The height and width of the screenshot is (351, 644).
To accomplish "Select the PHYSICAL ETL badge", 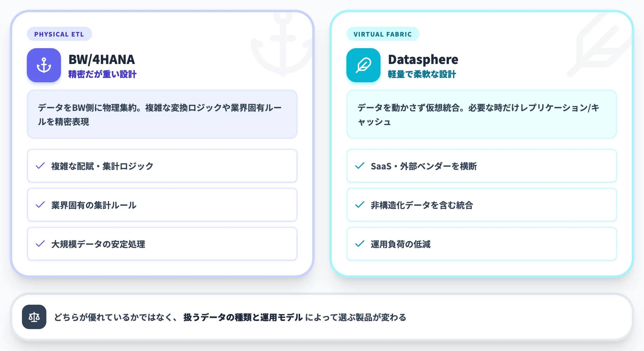I will (x=59, y=34).
